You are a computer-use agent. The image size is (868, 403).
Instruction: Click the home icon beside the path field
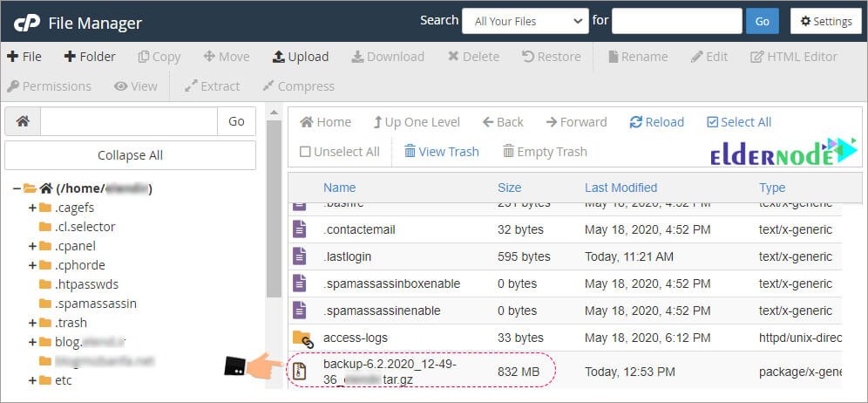[23, 121]
